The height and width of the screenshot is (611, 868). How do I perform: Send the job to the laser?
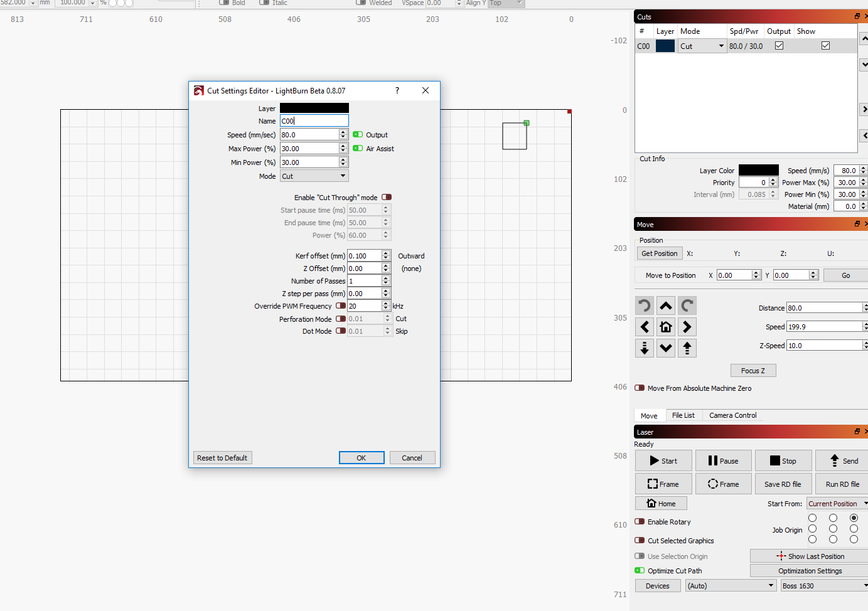click(x=843, y=461)
